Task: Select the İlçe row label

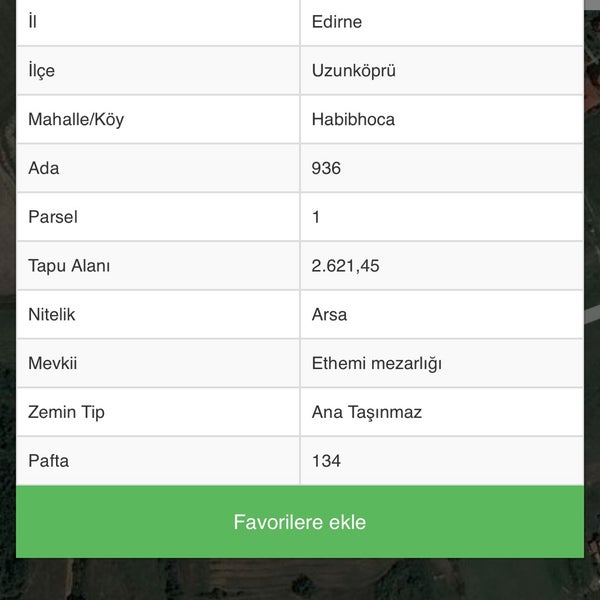Action: [158, 70]
